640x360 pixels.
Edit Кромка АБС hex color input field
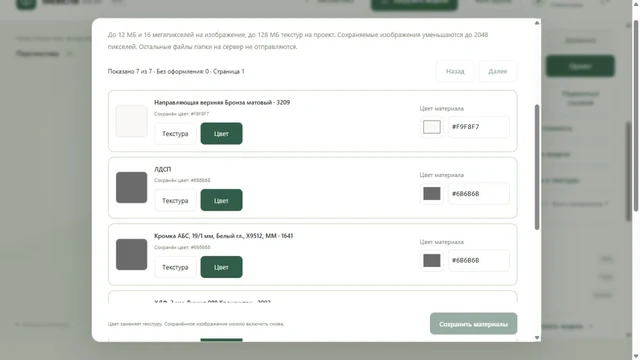point(479,260)
